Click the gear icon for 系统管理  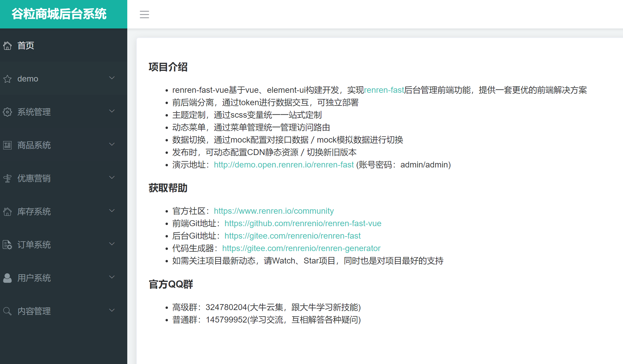coord(7,112)
